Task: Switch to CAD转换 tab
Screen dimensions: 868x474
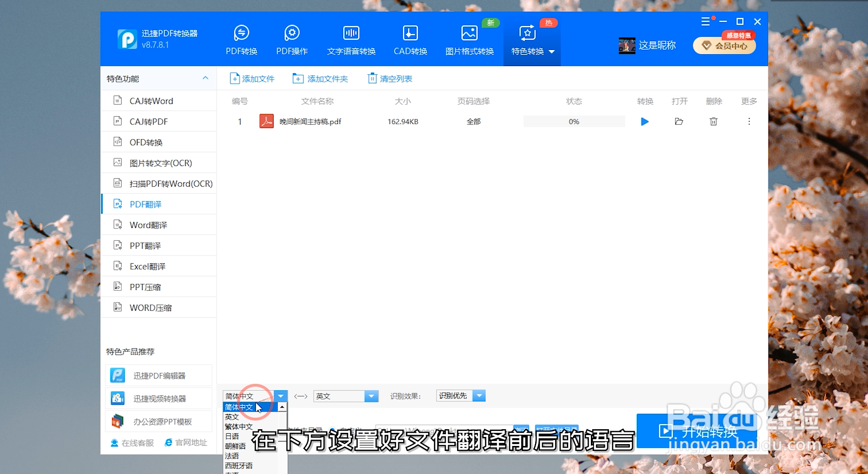Action: [x=410, y=41]
